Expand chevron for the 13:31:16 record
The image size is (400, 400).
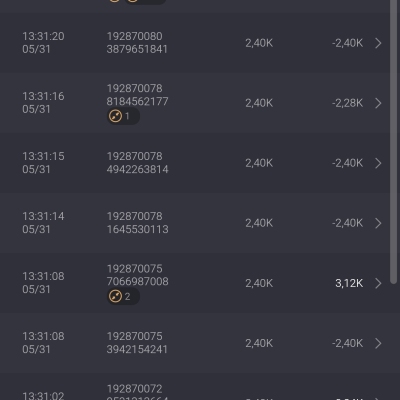click(x=378, y=103)
